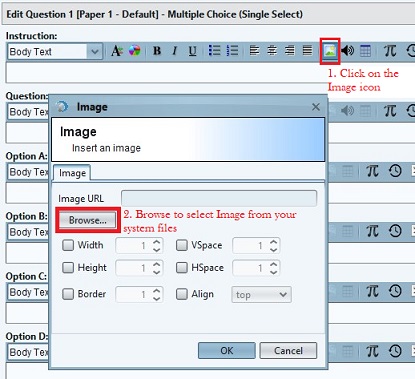Enable the VSpace checkbox
Image resolution: width=415 pixels, height=379 pixels.
[x=182, y=246]
